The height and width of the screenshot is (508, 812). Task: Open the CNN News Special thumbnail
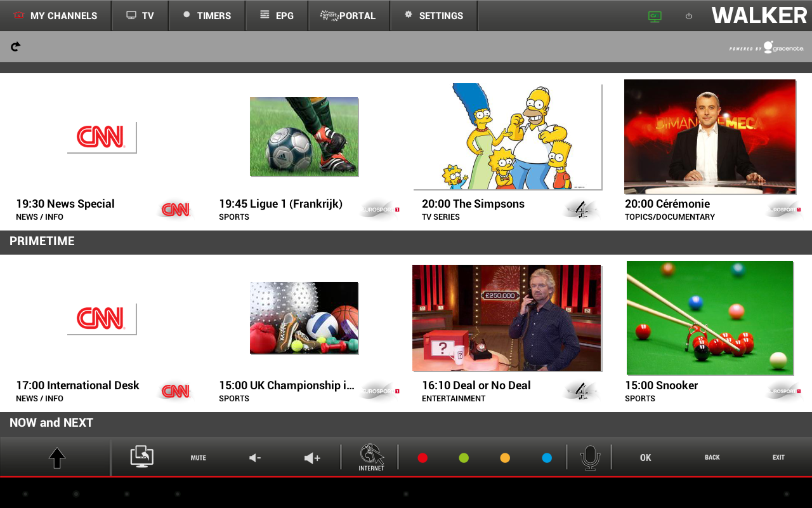pos(101,137)
